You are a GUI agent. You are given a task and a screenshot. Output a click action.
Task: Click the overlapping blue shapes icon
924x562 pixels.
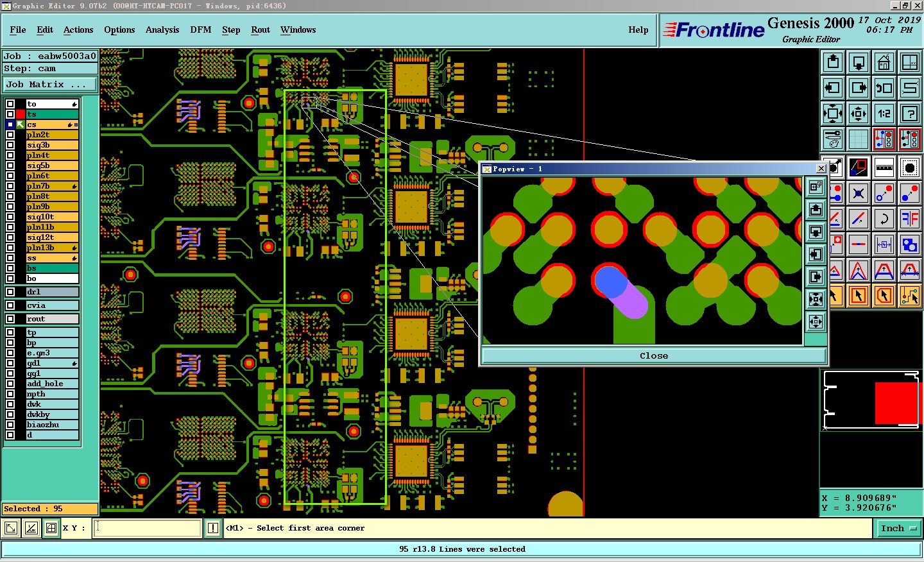click(910, 244)
